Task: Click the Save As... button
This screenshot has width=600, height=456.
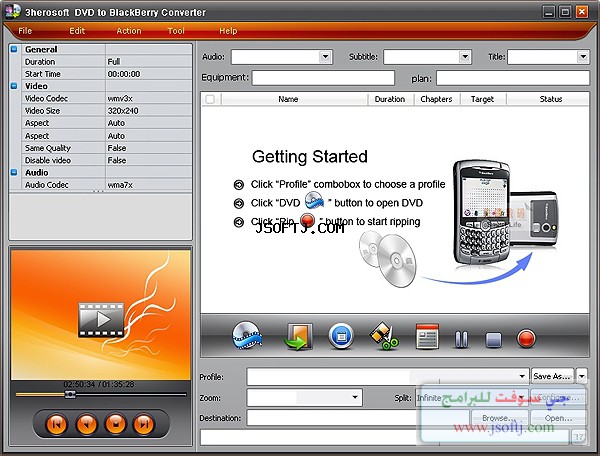Action: (x=552, y=376)
